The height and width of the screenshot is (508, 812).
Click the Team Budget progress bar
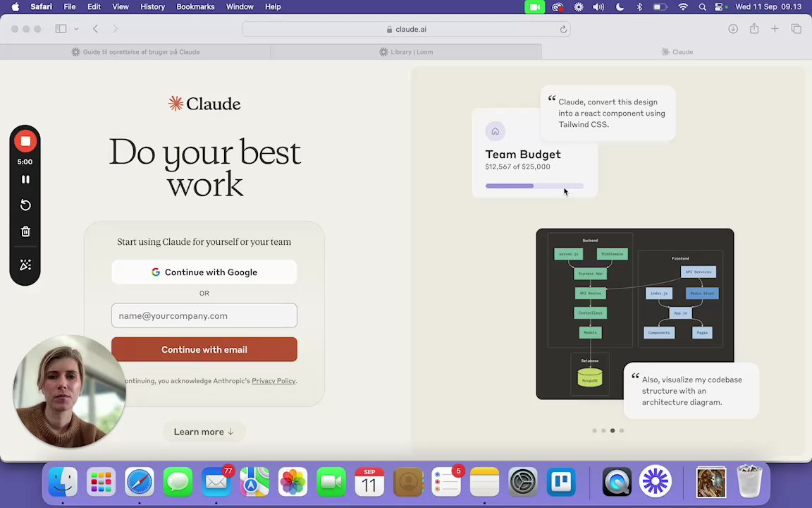534,186
